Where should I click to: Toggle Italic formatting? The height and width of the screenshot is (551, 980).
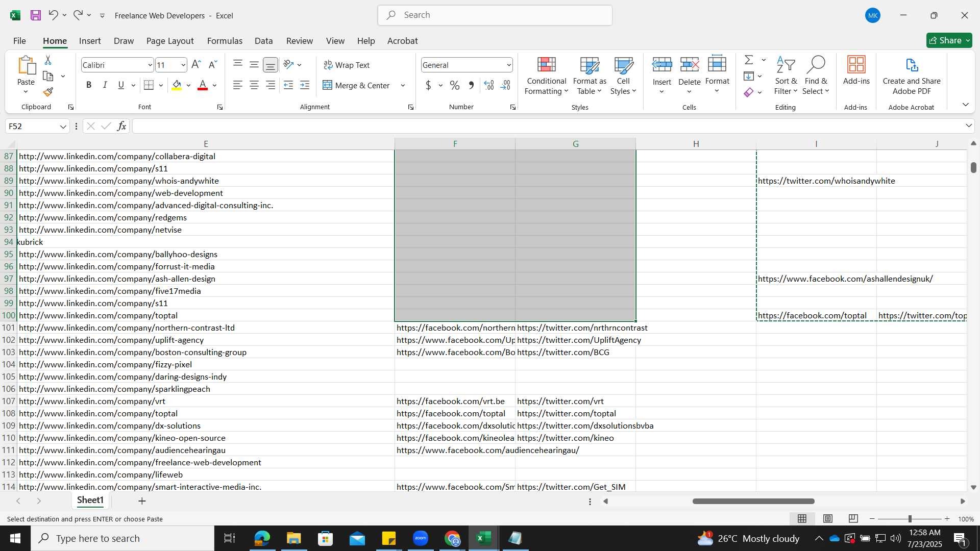[x=105, y=85]
